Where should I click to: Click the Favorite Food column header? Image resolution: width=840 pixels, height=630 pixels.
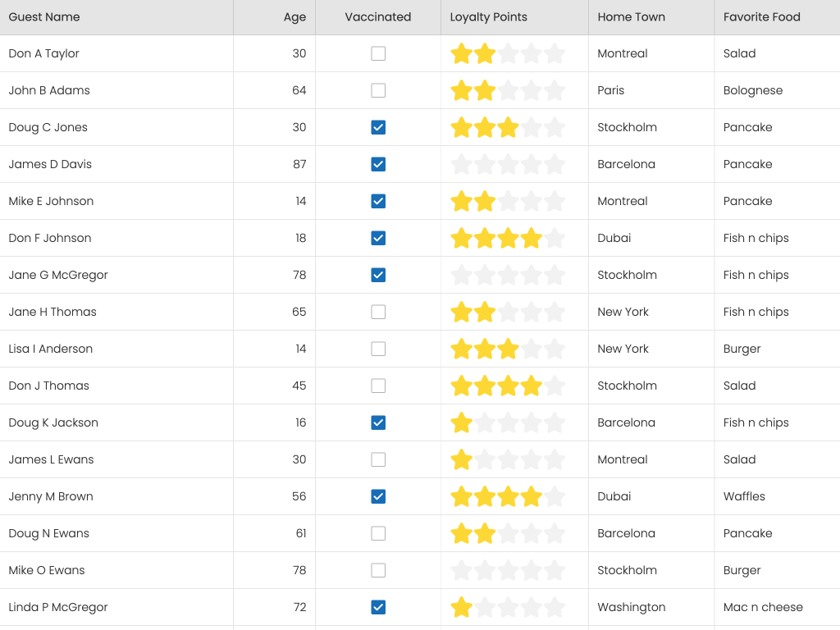point(761,17)
